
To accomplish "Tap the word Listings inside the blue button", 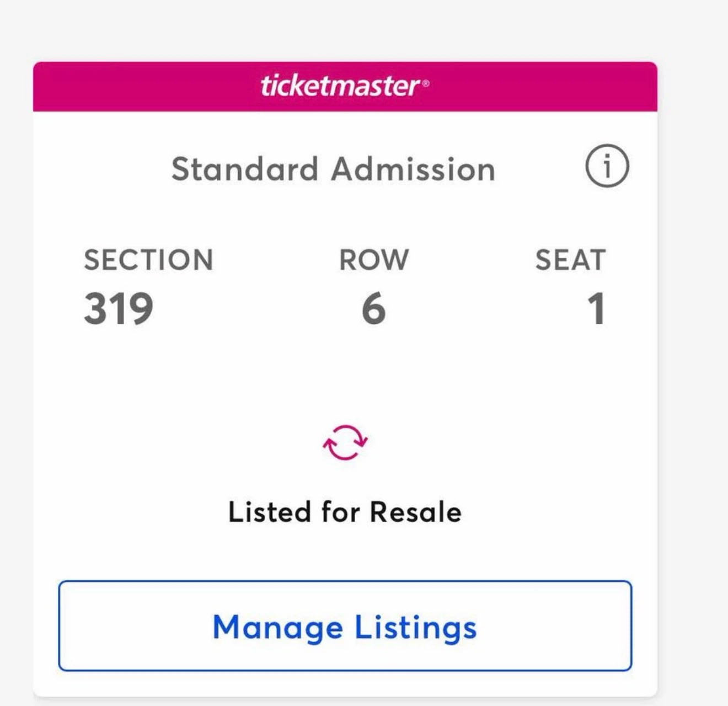I will [416, 628].
